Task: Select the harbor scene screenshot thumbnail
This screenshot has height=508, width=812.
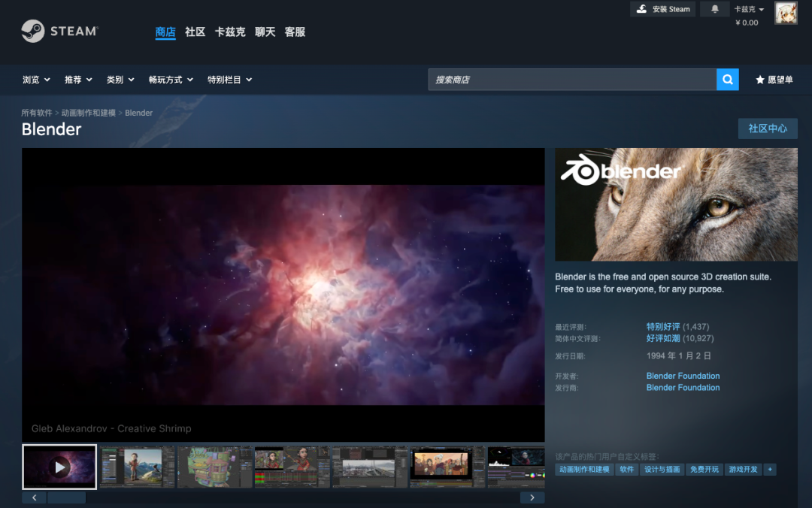Action: point(370,467)
